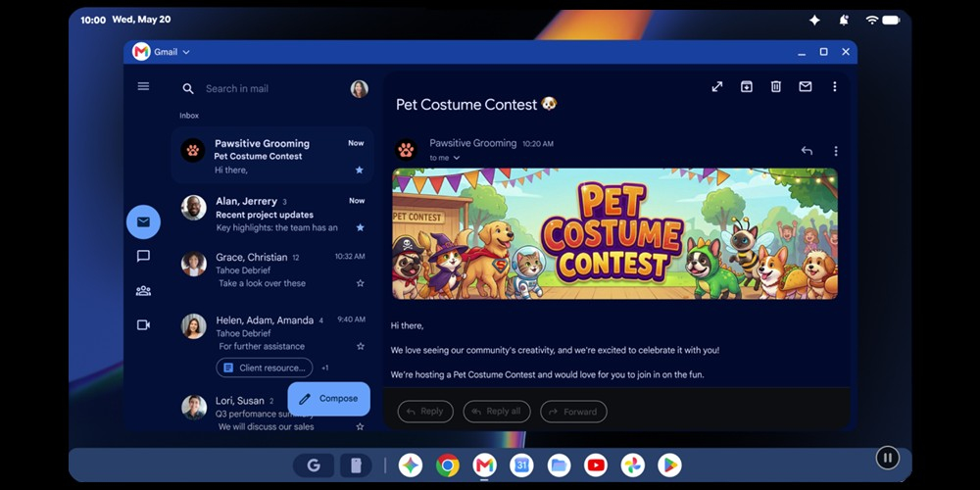Viewport: 980px width, 490px height.
Task: Click the Gemini sparkle in status bar
Action: pos(814,20)
